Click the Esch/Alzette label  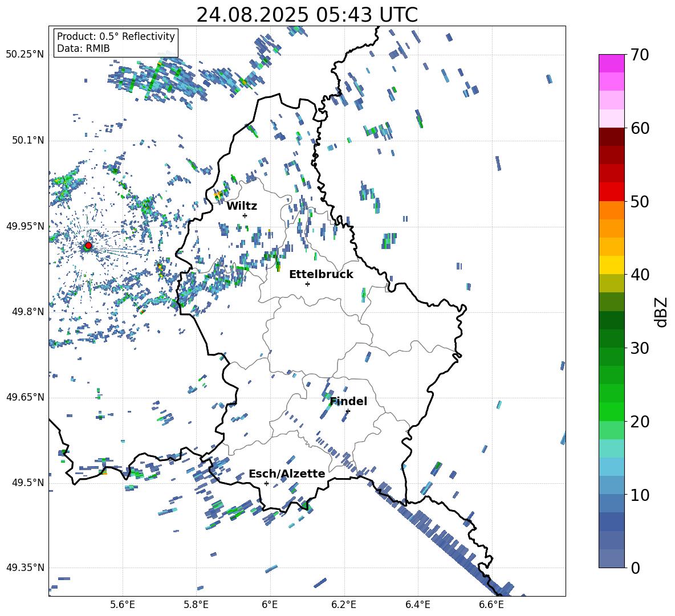coord(287,474)
